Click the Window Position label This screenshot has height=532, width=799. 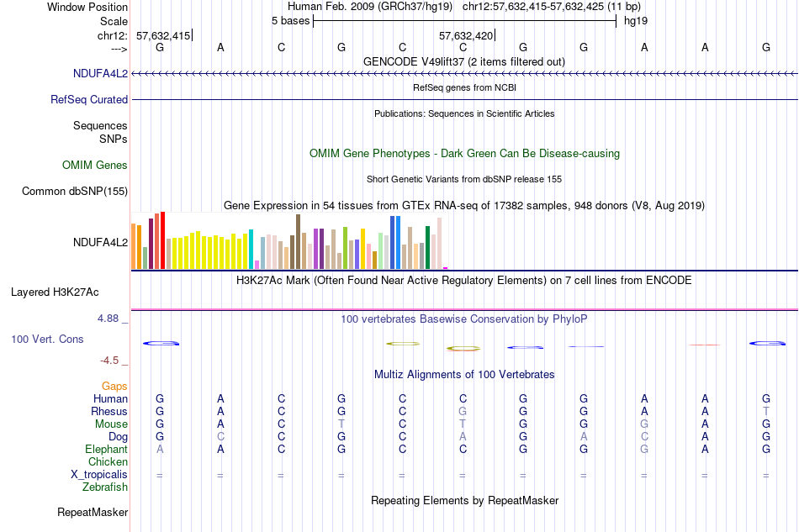click(87, 8)
